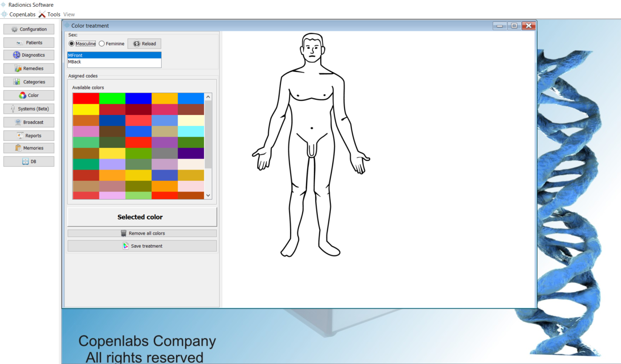This screenshot has width=621, height=364.
Task: Click the Color wheel icon
Action: point(22,95)
